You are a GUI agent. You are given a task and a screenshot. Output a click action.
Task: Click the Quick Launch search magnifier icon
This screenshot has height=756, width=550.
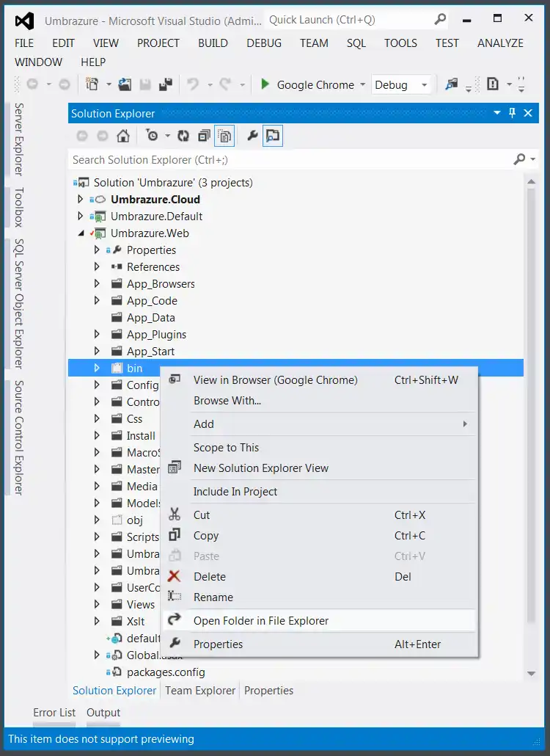[440, 19]
